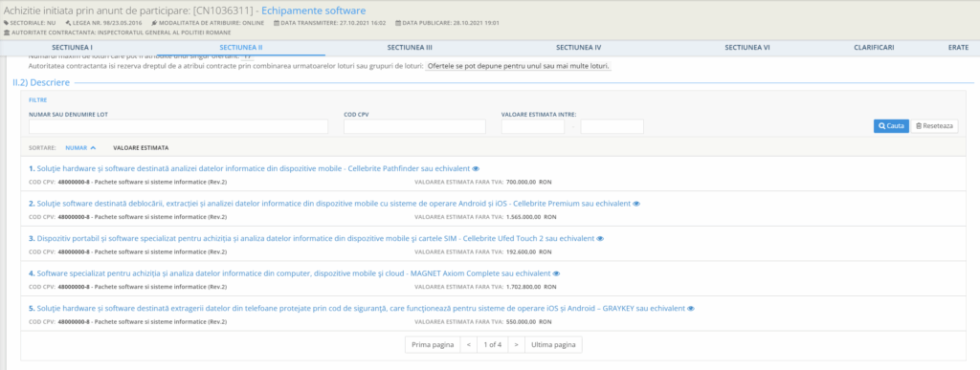Click the DATA TRANSMITERE calendar icon

tap(277, 23)
